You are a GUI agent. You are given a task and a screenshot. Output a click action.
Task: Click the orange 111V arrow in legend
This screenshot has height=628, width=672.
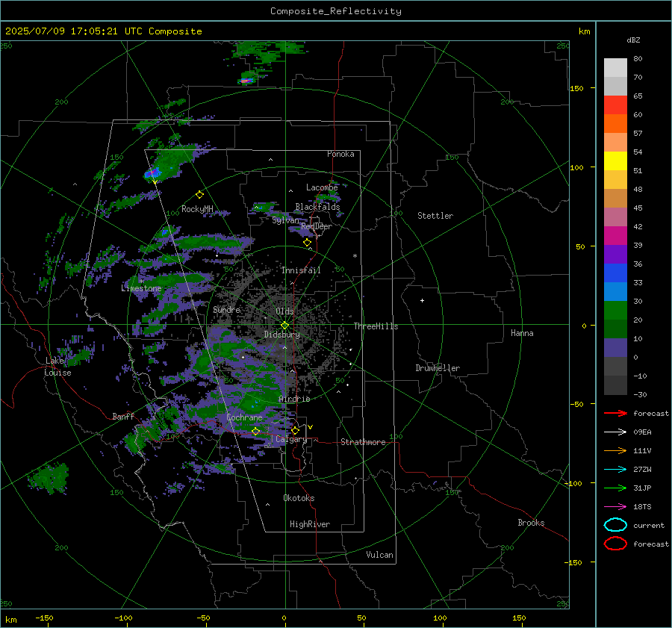pos(615,450)
